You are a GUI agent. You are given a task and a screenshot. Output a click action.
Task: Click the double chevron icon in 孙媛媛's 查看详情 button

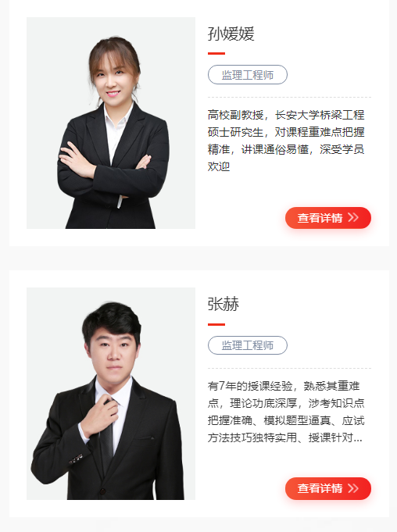[353, 217]
